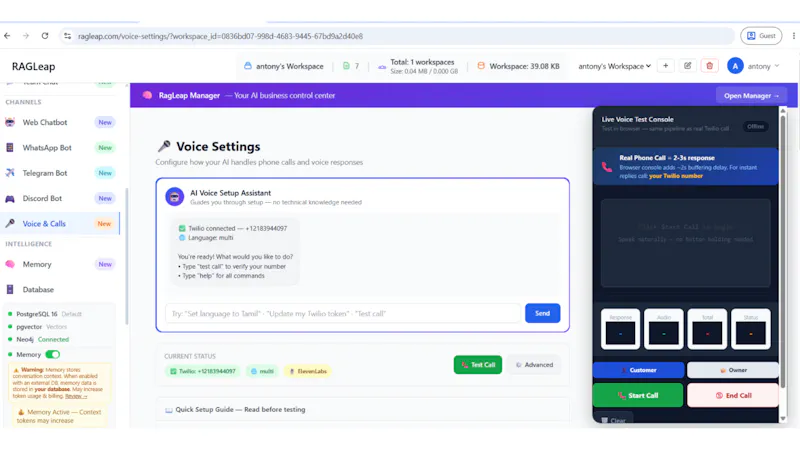Click the Voice & Calls microphone icon
The width and height of the screenshot is (800, 450).
point(10,223)
